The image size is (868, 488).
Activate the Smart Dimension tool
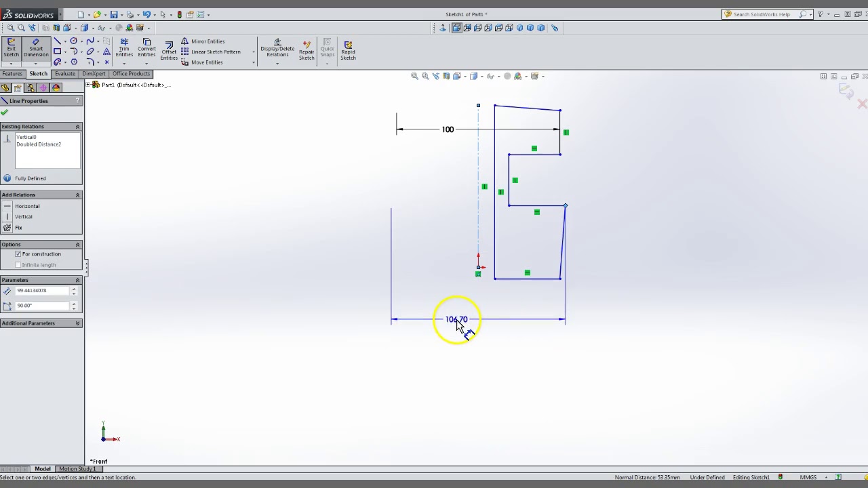point(36,48)
